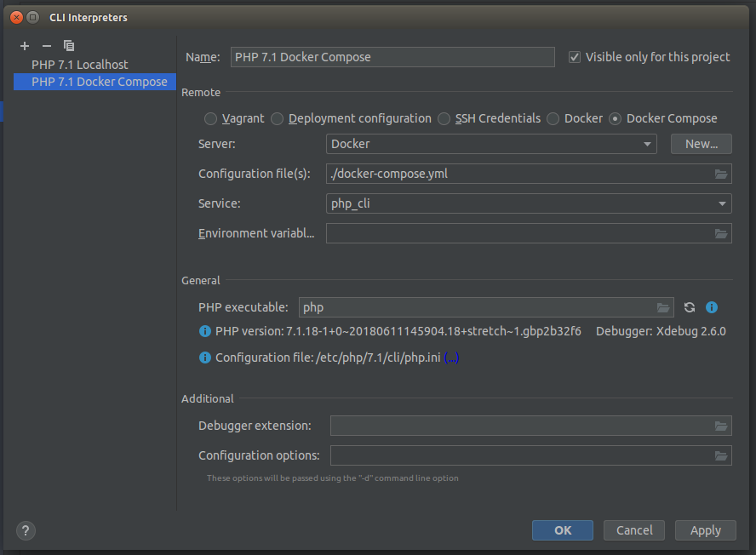
Task: Select SSH Credentials radio option
Action: tap(444, 119)
